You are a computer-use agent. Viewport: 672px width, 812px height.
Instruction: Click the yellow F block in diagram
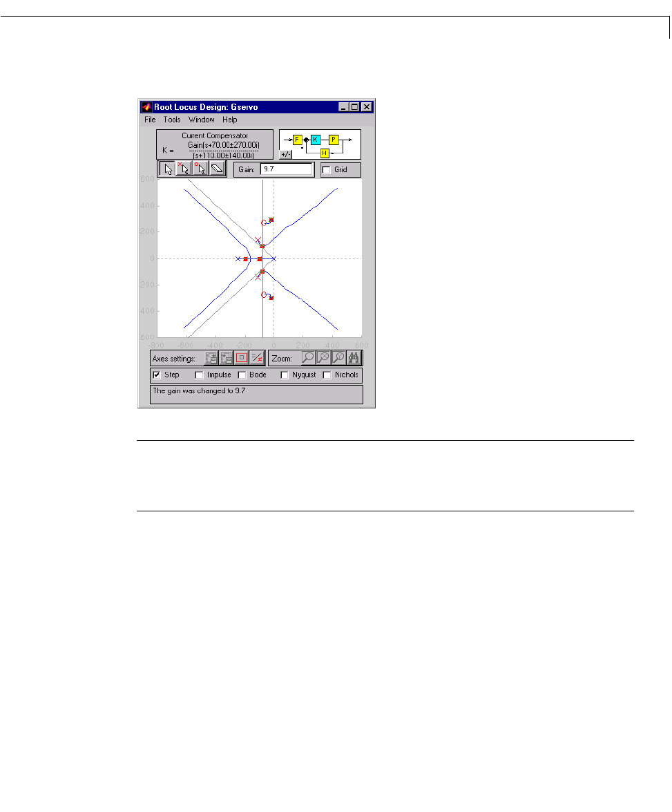click(297, 140)
